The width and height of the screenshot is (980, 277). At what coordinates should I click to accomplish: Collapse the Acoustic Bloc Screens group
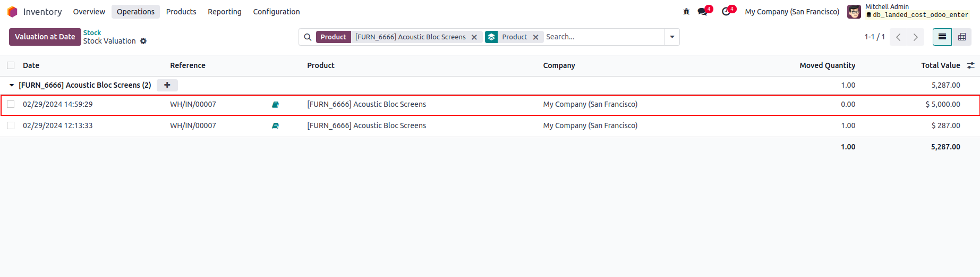(x=12, y=85)
